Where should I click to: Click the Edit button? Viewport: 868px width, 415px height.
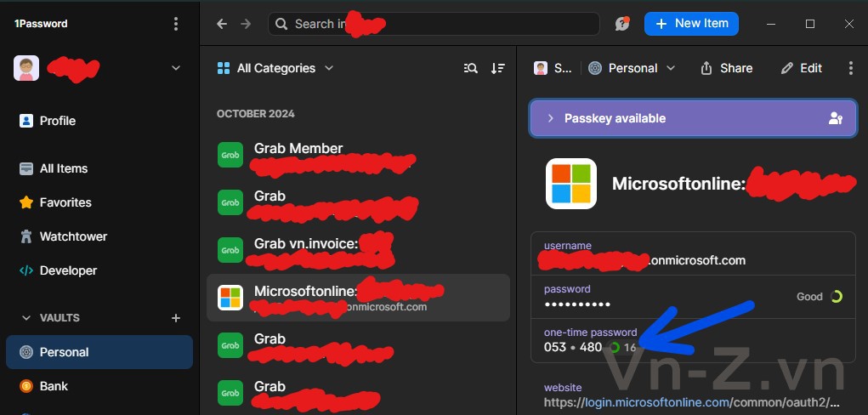pos(801,68)
